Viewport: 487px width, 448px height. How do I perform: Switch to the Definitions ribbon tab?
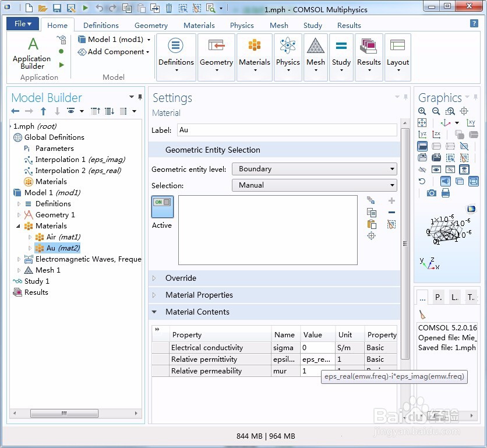[101, 26]
